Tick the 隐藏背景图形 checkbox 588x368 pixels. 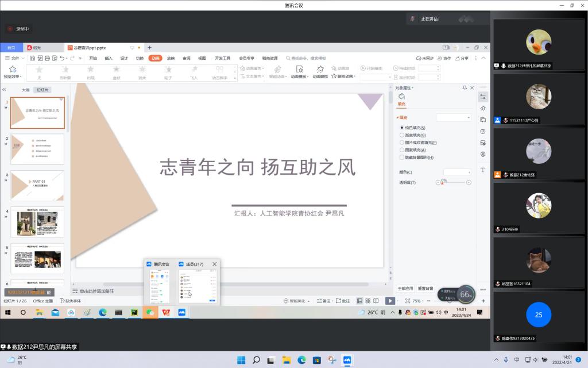(402, 158)
